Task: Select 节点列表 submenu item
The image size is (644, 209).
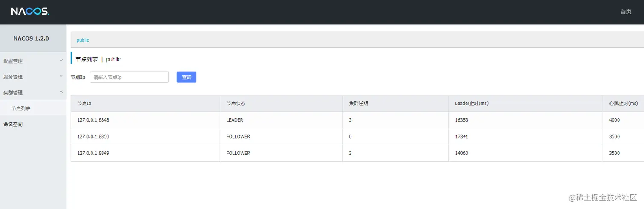Action: pyautogui.click(x=21, y=108)
